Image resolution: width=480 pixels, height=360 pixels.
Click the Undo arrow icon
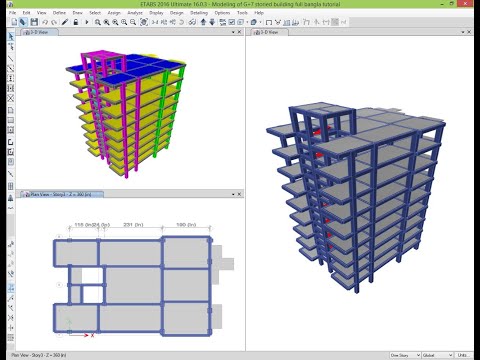pos(45,22)
